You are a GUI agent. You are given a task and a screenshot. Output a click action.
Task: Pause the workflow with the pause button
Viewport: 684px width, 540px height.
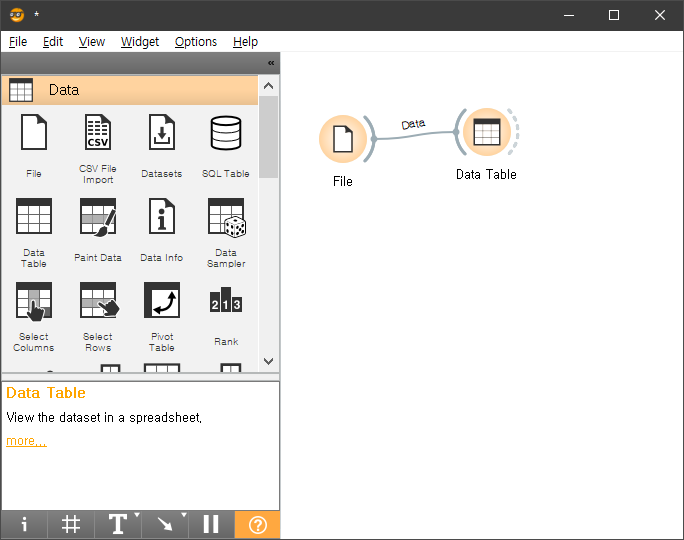coord(211,524)
